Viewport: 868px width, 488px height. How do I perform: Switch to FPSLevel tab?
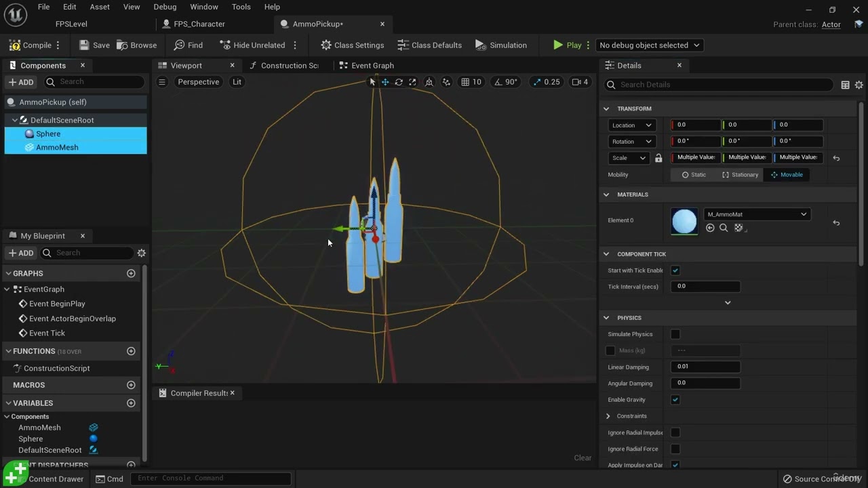click(x=71, y=24)
